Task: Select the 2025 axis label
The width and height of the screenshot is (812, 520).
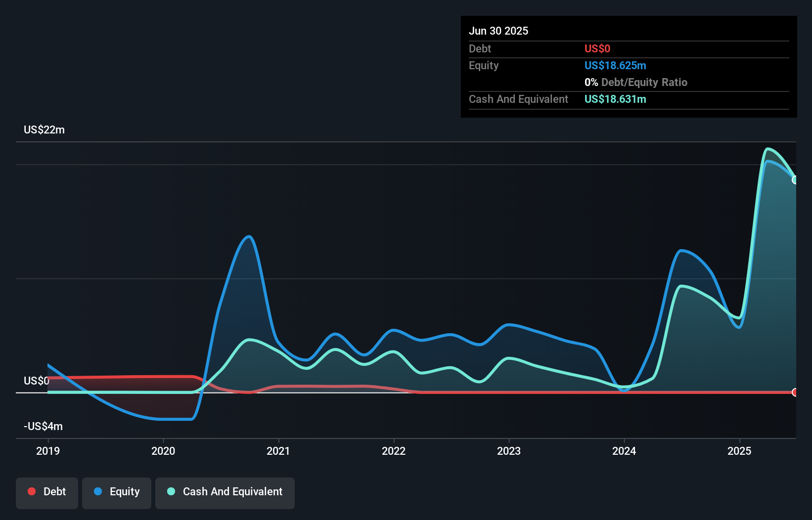Action: point(739,450)
